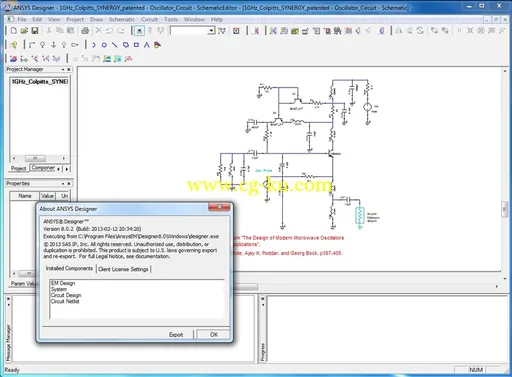Image resolution: width=512 pixels, height=377 pixels.
Task: Click the Copy toolbar icon
Action: [x=60, y=31]
